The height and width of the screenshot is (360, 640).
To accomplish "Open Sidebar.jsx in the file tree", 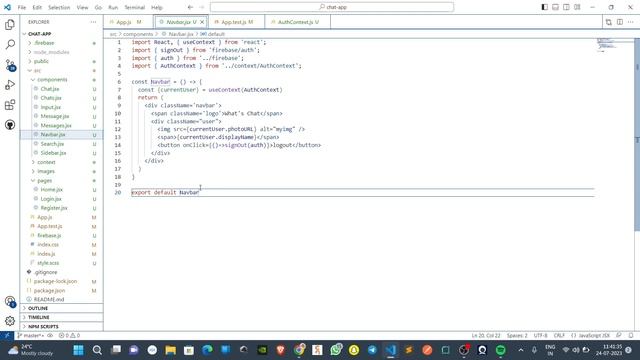I will [x=61, y=153].
